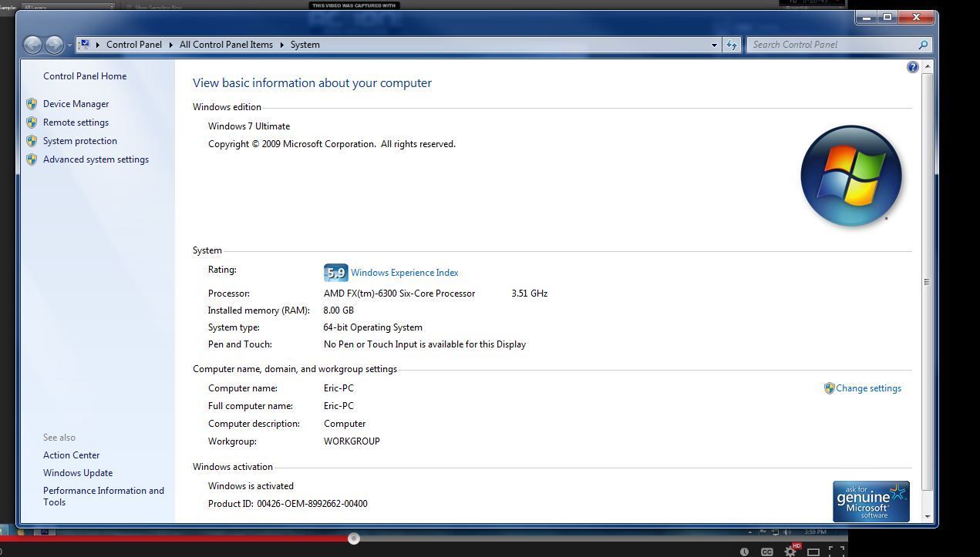Open Remote settings link
Viewport: 980px width, 557px height.
coord(76,122)
